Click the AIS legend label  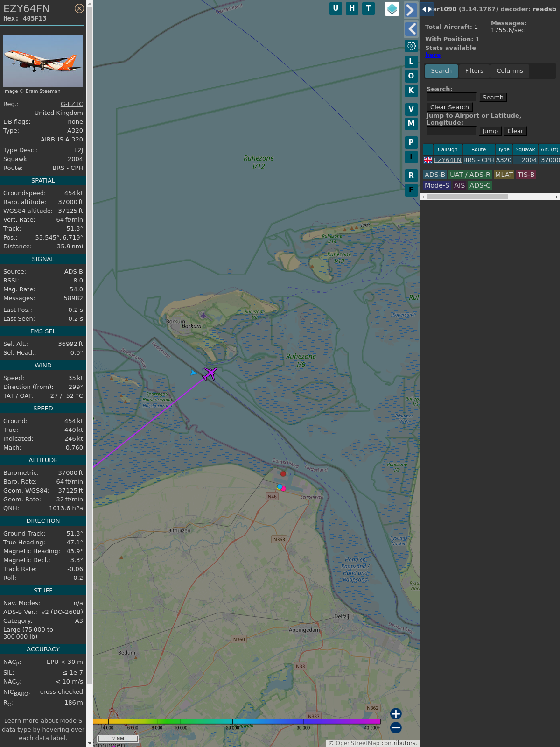pyautogui.click(x=459, y=185)
